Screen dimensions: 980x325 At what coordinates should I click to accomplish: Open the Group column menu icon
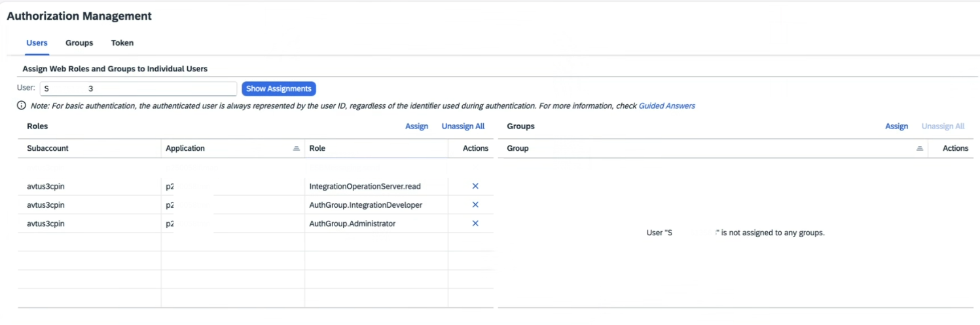pos(920,149)
